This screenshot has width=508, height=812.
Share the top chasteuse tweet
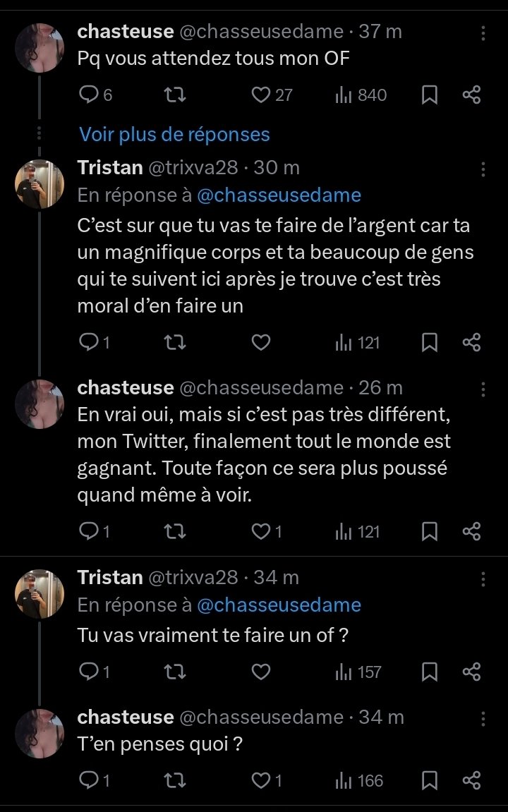[471, 95]
